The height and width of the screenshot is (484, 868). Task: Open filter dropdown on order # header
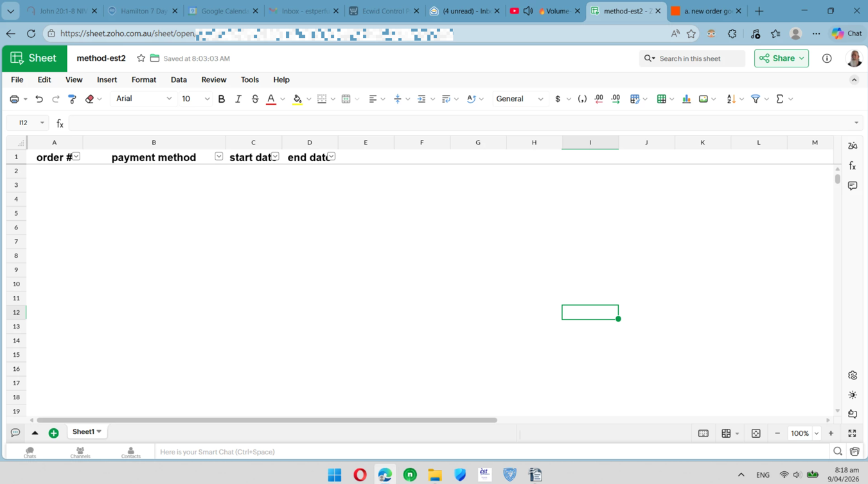point(76,157)
